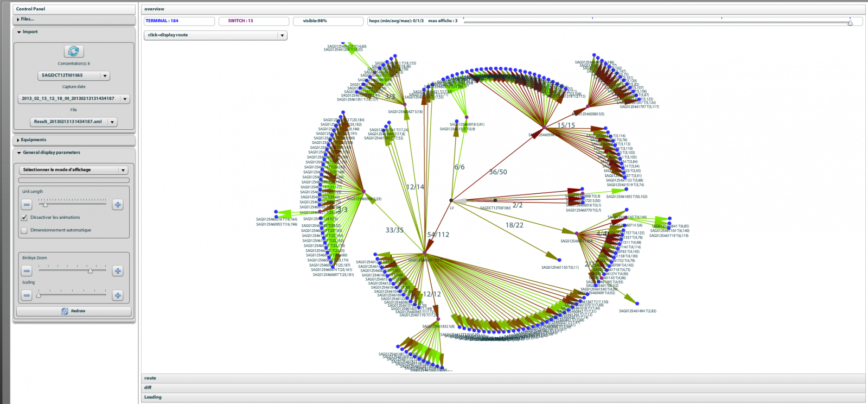
Task: Open the Result xml File dropdown
Action: [x=112, y=122]
